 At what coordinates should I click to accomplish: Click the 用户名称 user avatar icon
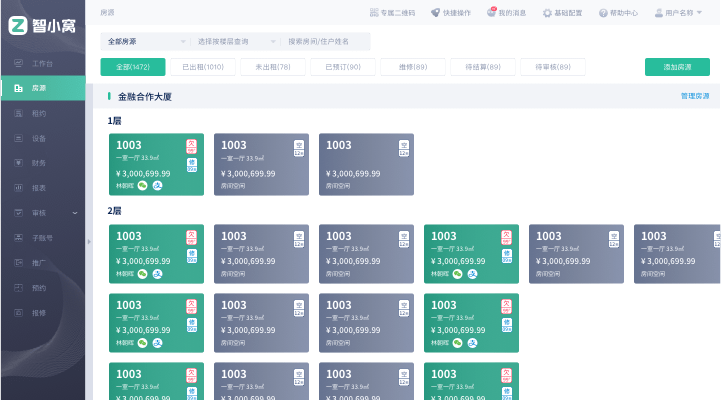(x=658, y=13)
